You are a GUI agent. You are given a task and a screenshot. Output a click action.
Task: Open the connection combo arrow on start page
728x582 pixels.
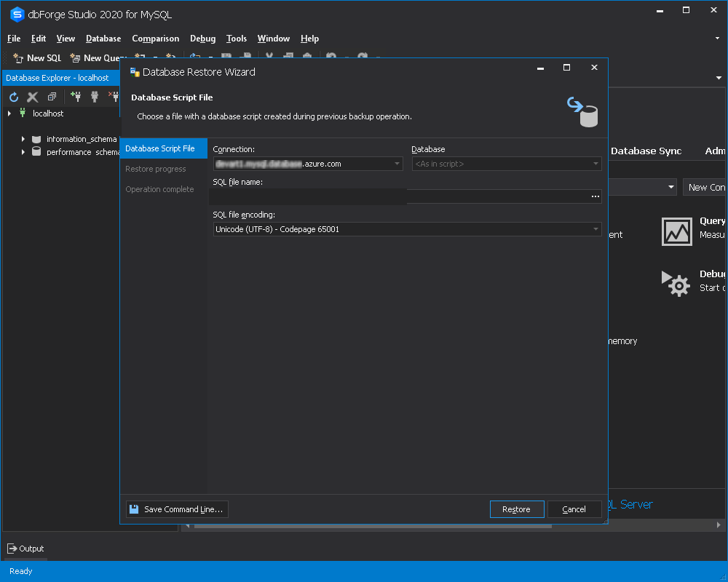tap(671, 187)
